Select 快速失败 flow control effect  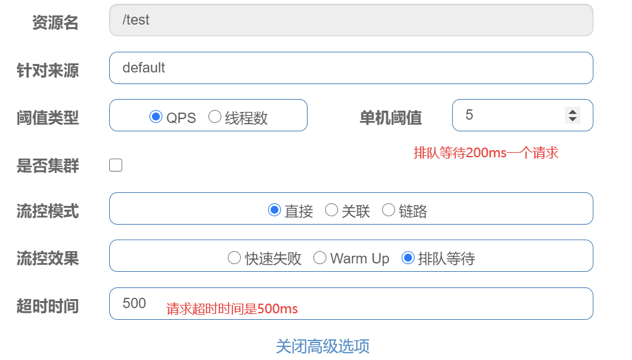click(234, 258)
